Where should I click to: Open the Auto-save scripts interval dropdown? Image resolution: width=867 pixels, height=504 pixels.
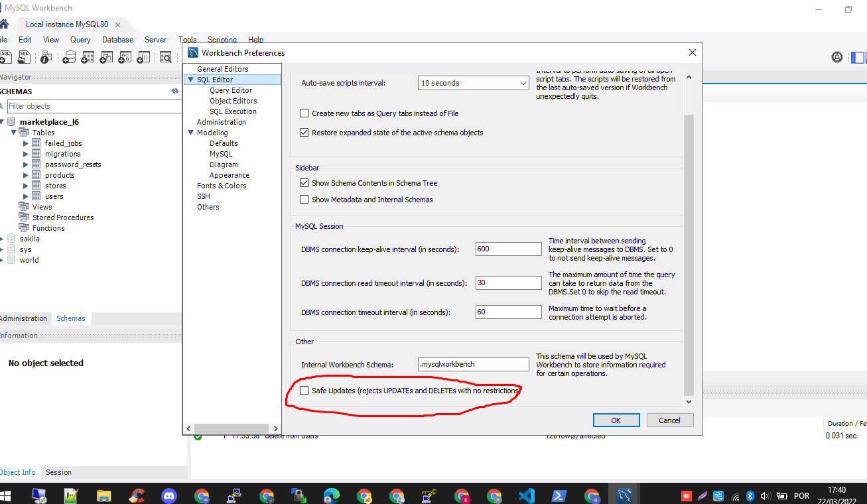point(474,83)
